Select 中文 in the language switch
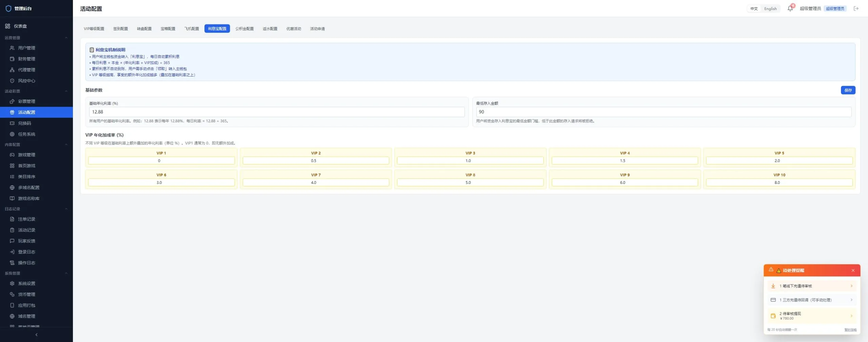This screenshot has height=342, width=868. [754, 9]
